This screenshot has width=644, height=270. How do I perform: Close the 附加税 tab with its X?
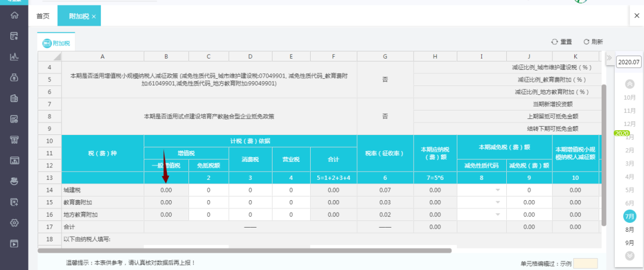pyautogui.click(x=94, y=16)
